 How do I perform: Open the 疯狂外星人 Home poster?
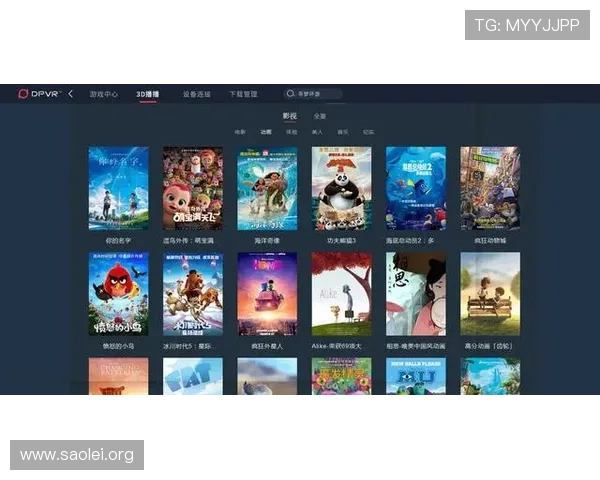[267, 294]
